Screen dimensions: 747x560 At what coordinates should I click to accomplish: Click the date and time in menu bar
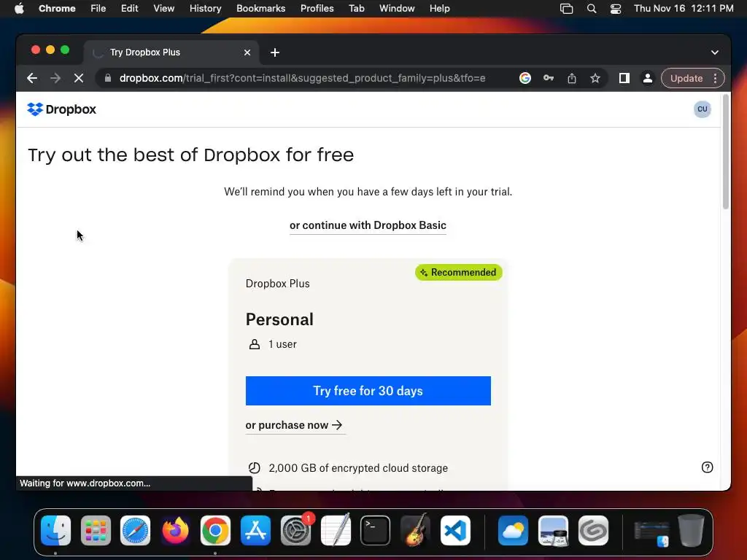coord(684,9)
